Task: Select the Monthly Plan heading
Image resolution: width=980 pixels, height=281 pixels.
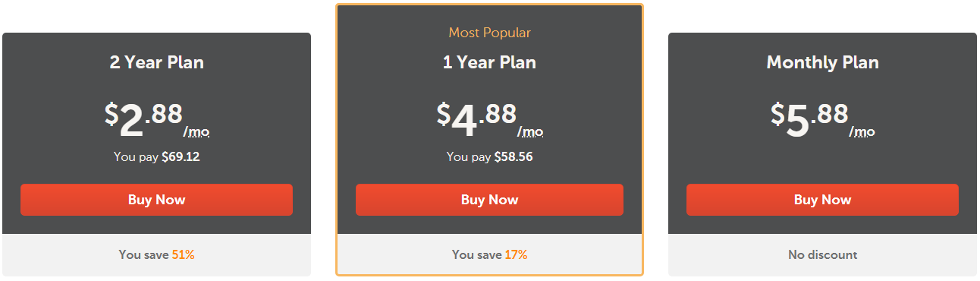Action: coord(822,62)
